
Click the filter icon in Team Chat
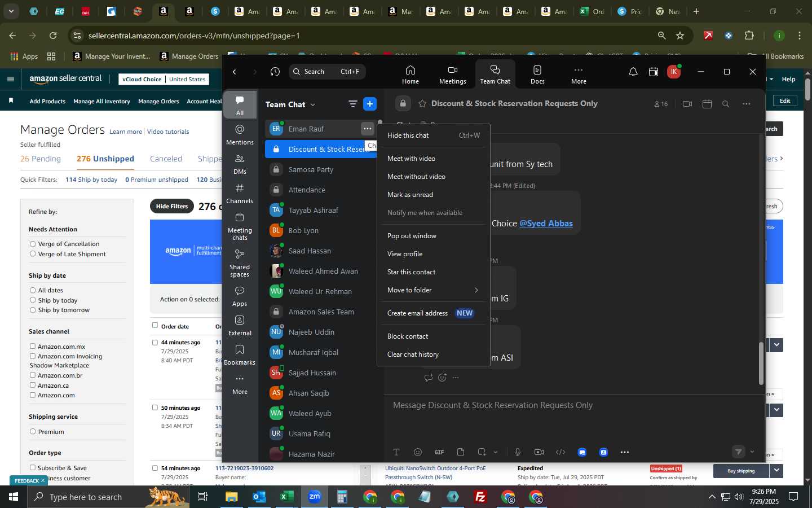click(352, 104)
